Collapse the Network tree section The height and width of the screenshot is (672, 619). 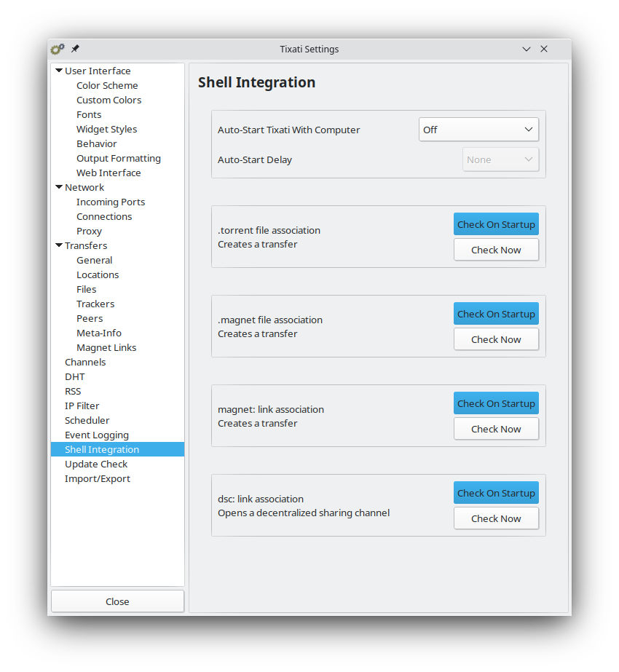tap(59, 187)
